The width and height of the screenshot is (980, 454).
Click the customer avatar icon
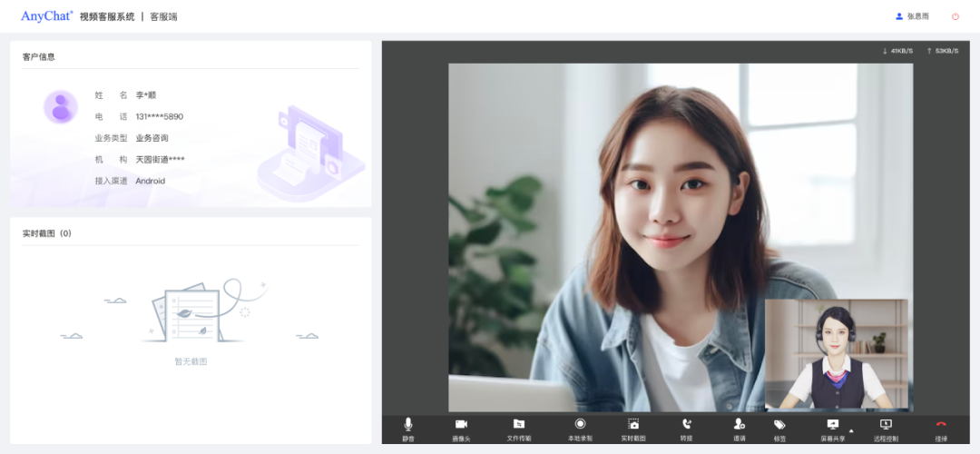point(61,107)
